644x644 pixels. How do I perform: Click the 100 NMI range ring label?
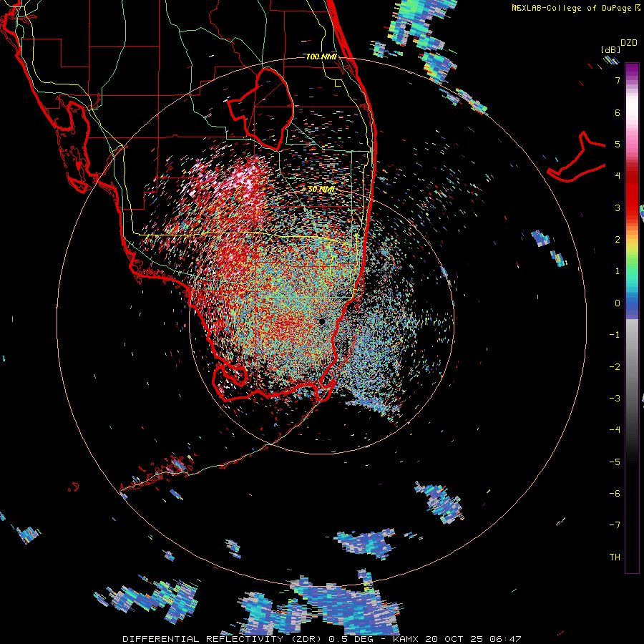(321, 57)
